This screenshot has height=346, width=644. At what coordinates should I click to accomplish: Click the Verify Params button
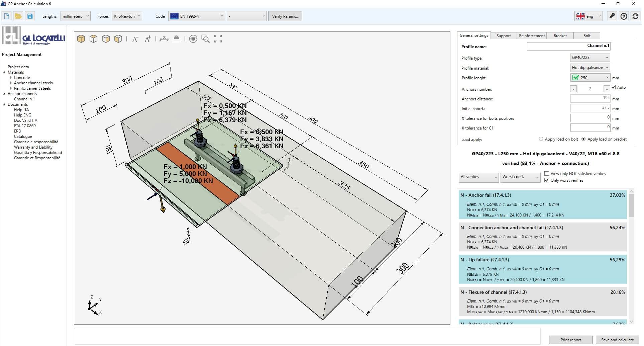(285, 16)
